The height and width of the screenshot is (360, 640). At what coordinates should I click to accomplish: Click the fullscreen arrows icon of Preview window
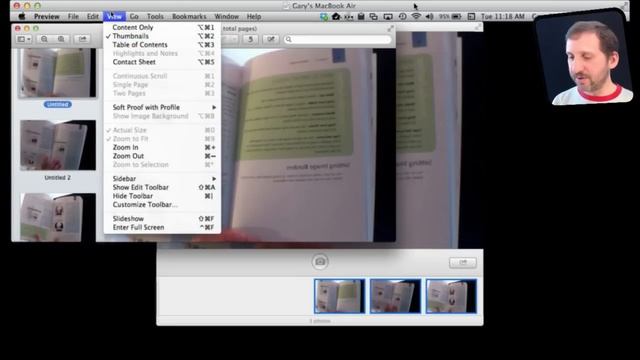391,28
